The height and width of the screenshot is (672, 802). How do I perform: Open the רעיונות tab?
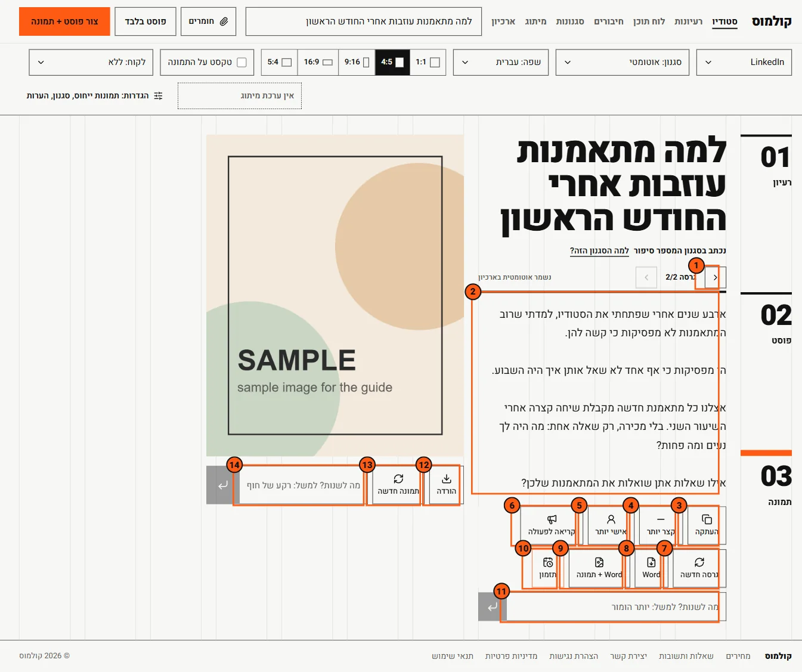click(688, 21)
